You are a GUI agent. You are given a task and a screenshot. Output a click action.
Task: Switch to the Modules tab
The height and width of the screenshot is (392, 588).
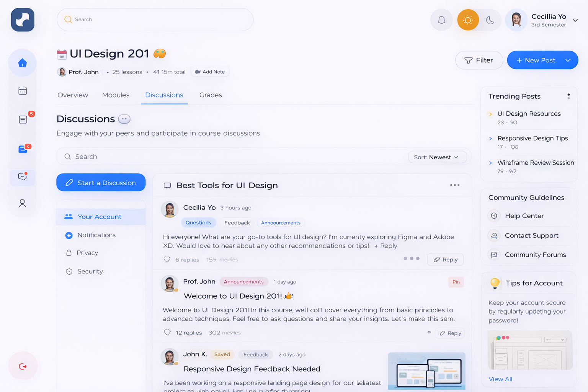pyautogui.click(x=116, y=95)
